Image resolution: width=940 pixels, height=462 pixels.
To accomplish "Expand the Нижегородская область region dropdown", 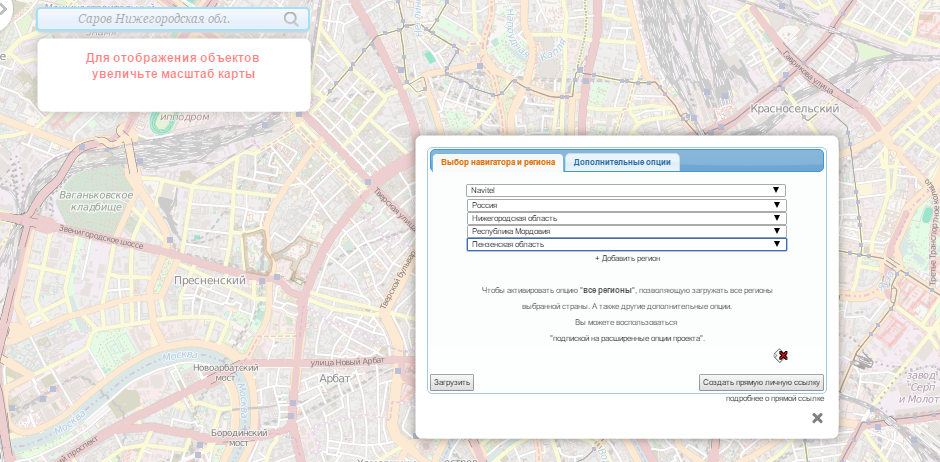I will [x=626, y=218].
